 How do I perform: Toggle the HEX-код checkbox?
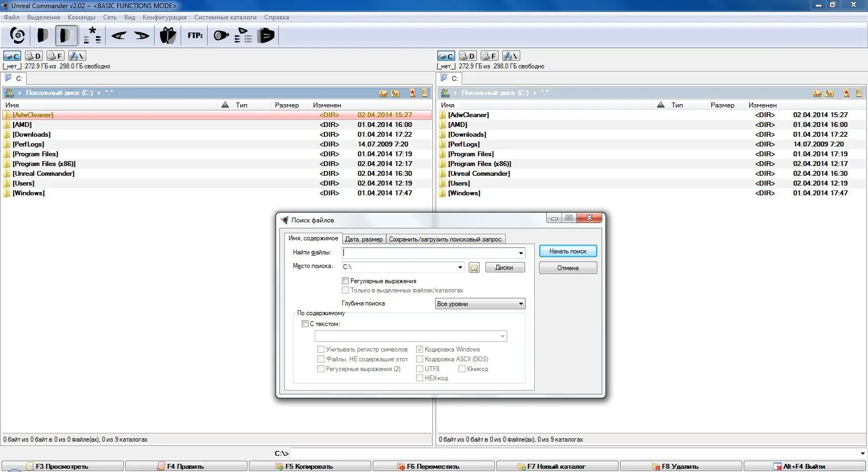coord(419,378)
